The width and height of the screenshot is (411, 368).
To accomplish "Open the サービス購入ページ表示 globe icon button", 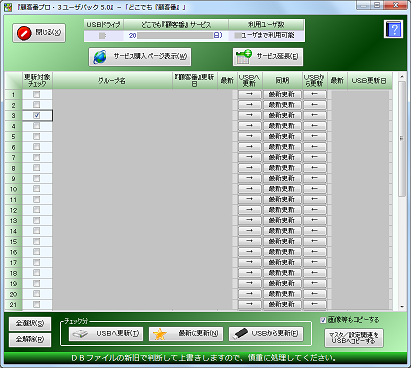I will 140,57.
